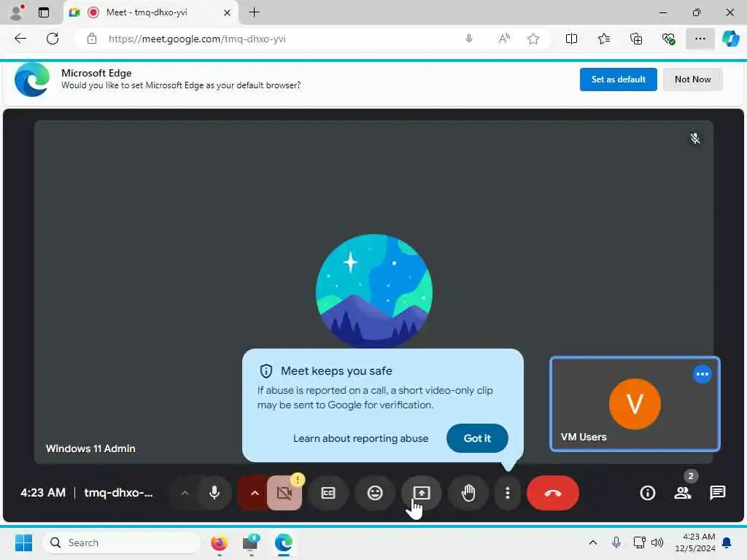
Task: Leave the call with the red hangup button
Action: [x=553, y=493]
